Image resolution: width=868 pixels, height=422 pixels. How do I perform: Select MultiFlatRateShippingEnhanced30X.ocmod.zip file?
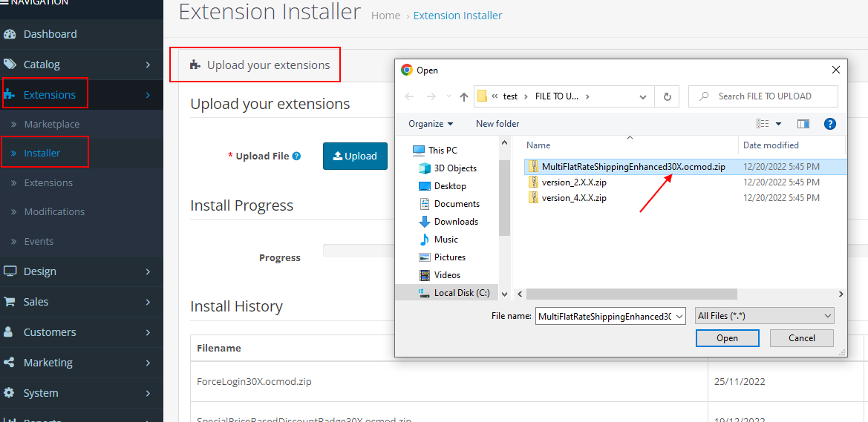click(685, 166)
